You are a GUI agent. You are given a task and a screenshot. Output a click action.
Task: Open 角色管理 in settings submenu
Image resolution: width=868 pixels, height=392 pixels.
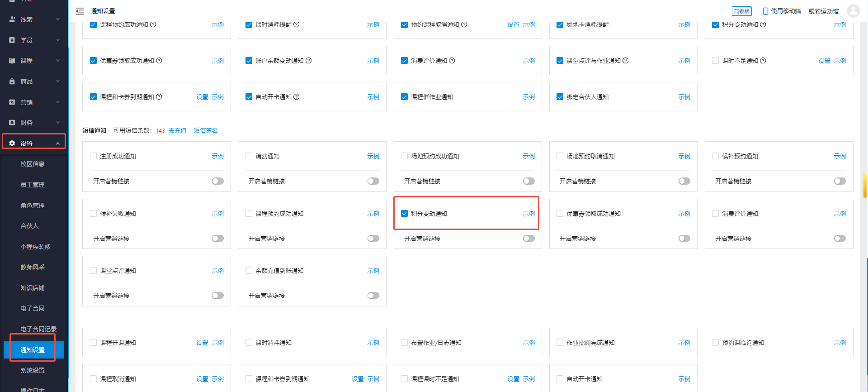click(x=33, y=206)
